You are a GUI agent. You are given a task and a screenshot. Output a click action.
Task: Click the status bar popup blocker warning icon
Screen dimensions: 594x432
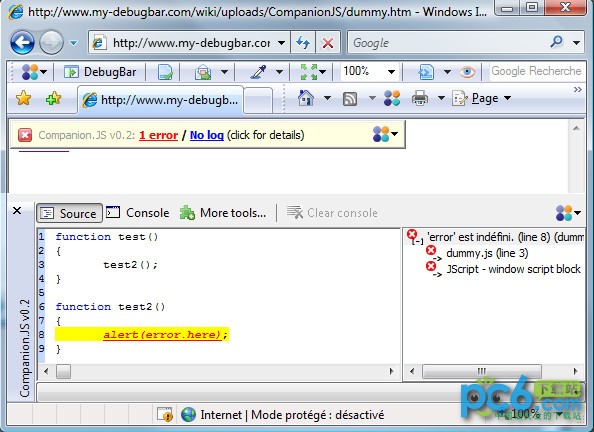click(165, 415)
